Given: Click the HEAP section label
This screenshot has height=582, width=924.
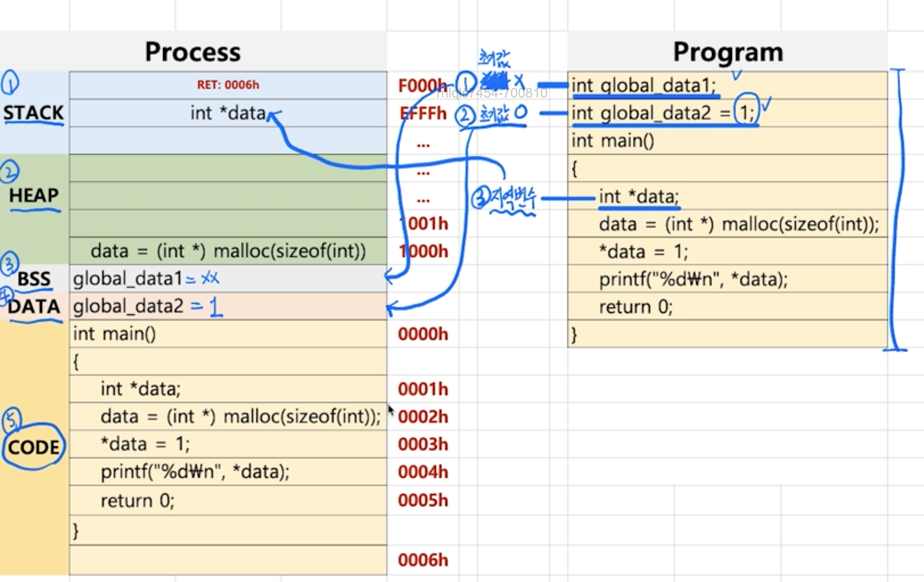Looking at the screenshot, I should 34,195.
